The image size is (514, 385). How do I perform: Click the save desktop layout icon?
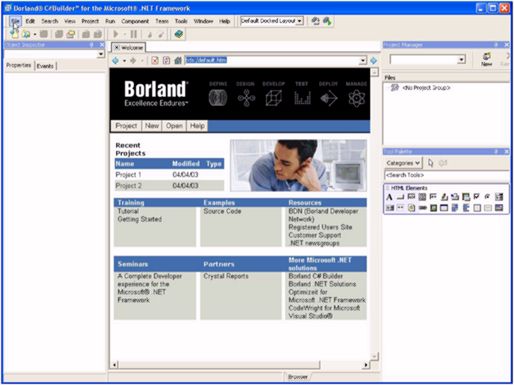315,21
